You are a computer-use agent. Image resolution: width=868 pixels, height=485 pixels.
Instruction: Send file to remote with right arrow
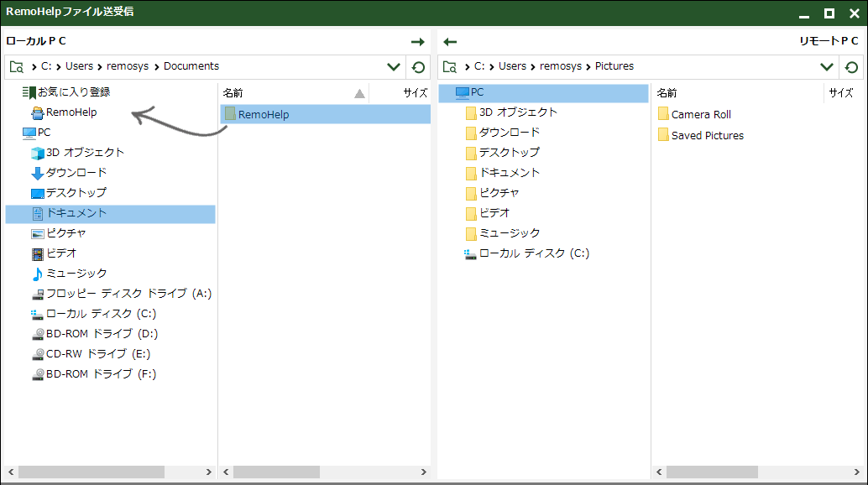tap(418, 42)
